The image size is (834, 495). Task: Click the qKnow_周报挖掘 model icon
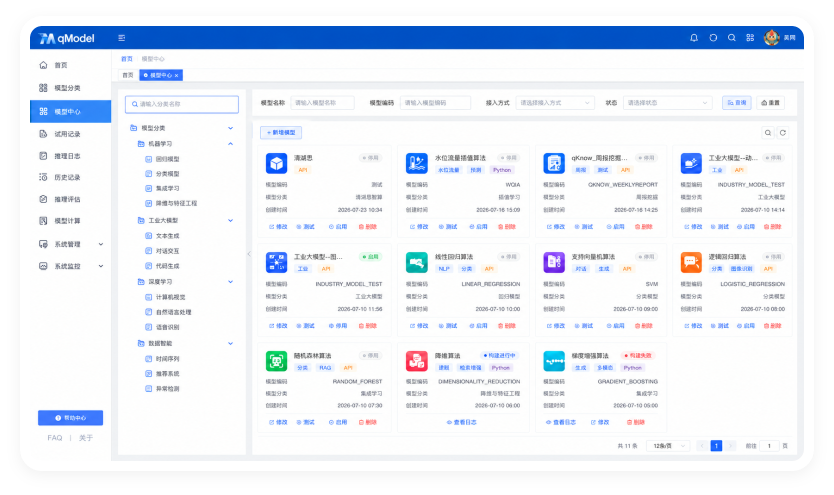(554, 163)
